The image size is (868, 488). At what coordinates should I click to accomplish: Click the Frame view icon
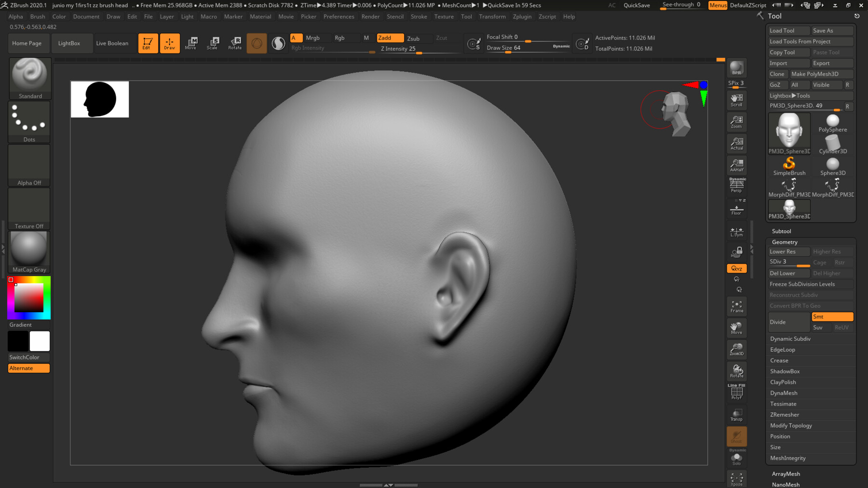736,306
